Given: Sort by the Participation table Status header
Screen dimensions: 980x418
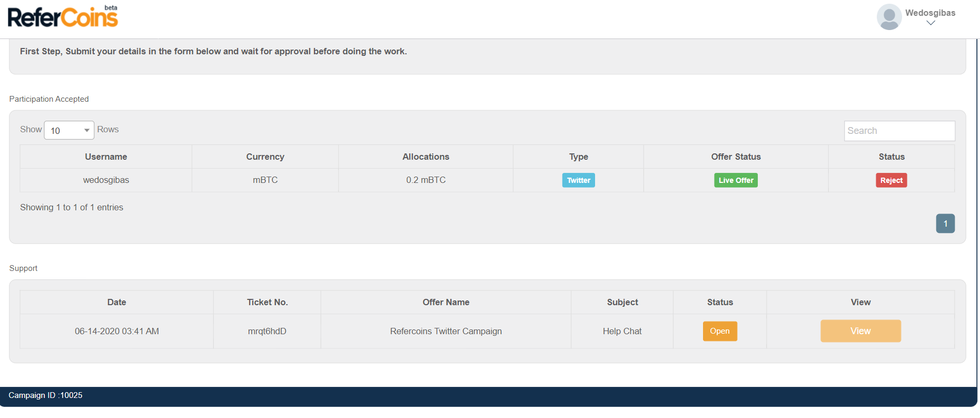Looking at the screenshot, I should (892, 157).
